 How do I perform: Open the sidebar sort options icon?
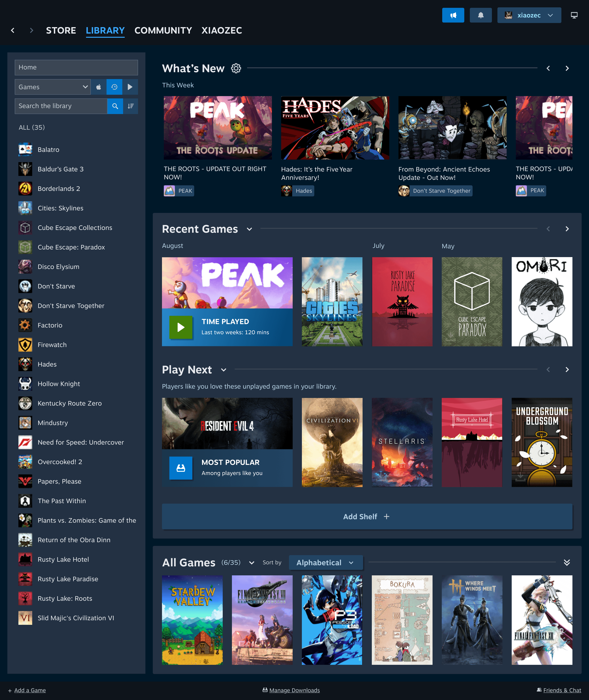point(130,106)
